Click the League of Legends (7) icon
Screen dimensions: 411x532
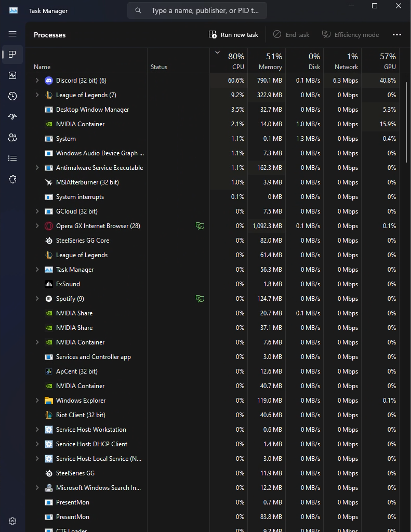click(x=49, y=95)
